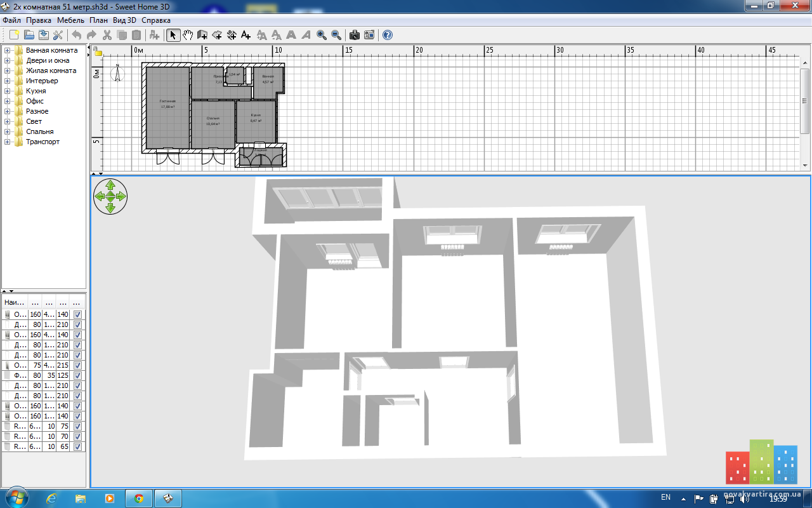Select Транспорт folder in catalog tree
Screen dimensions: 812x508
pyautogui.click(x=43, y=142)
